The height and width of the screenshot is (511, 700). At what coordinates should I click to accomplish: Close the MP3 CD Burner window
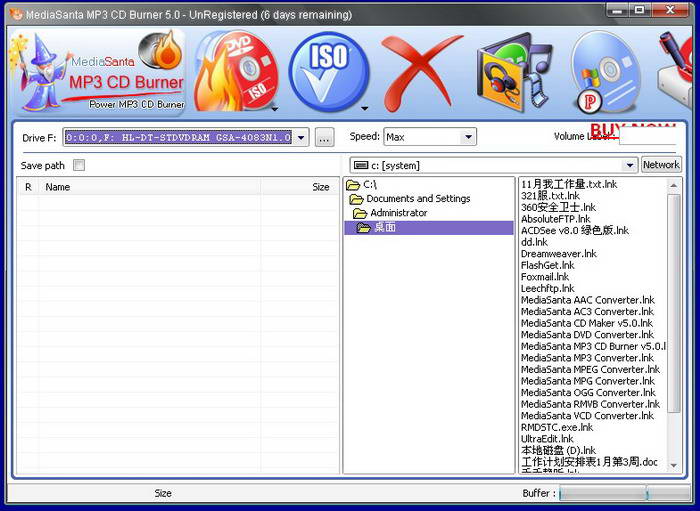pos(670,10)
